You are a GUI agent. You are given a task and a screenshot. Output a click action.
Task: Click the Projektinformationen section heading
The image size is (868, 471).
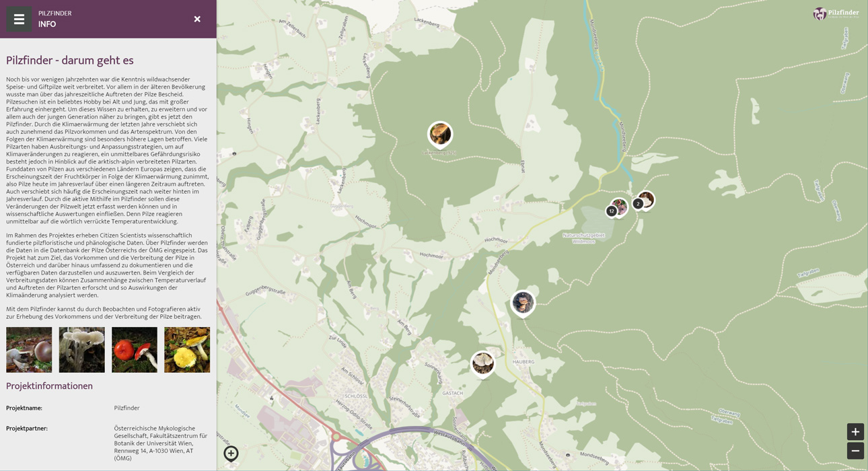point(49,386)
